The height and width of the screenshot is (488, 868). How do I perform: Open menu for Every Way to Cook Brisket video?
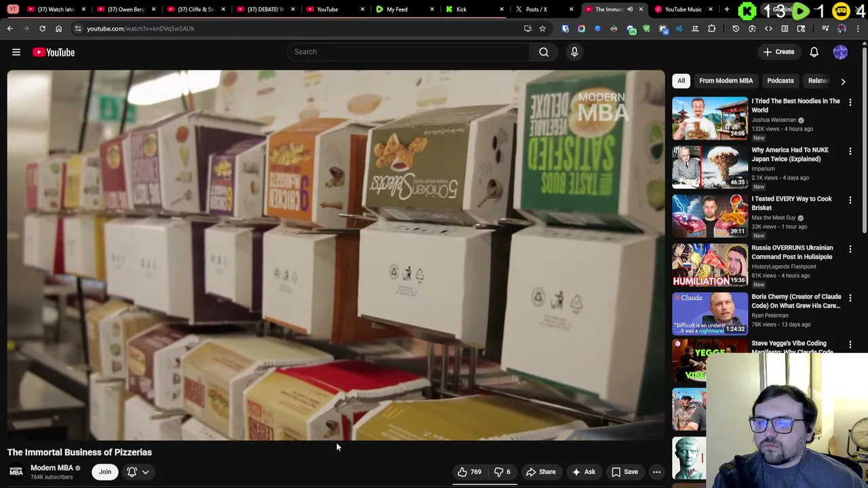[850, 200]
